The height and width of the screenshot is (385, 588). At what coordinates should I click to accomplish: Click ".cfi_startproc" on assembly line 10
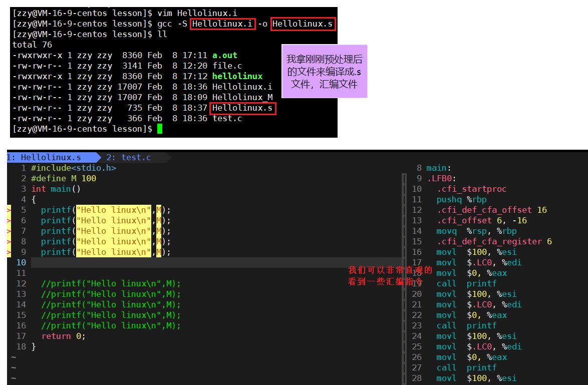point(471,189)
